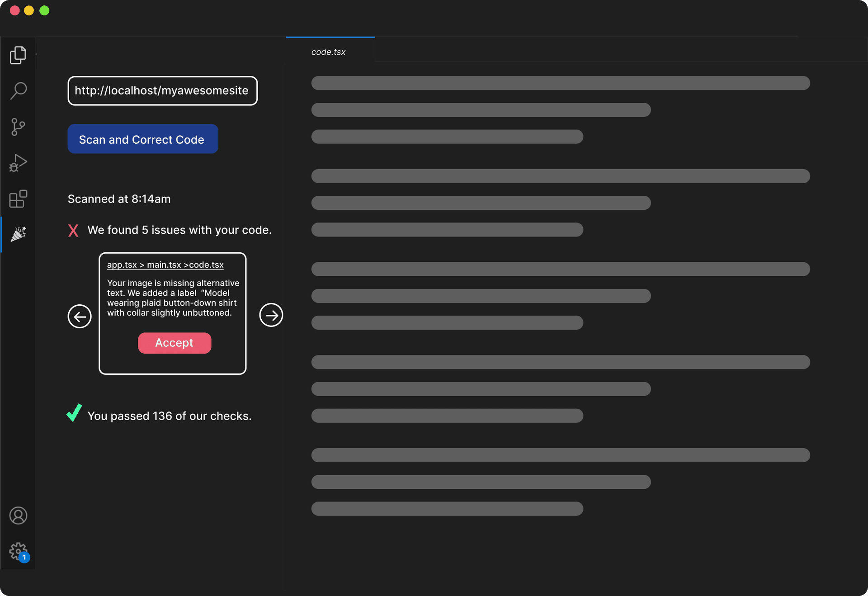Viewport: 868px width, 596px height.
Task: Open Account settings profile icon
Action: tap(18, 516)
